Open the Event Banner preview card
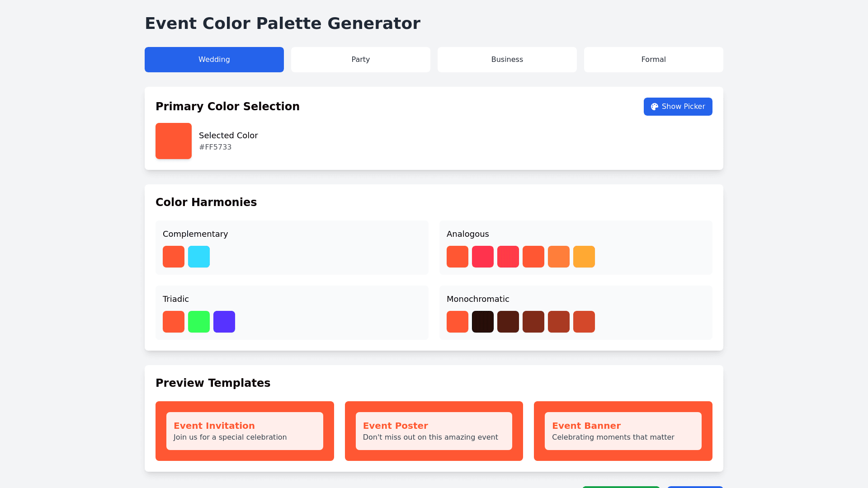This screenshot has width=868, height=488. (x=623, y=431)
